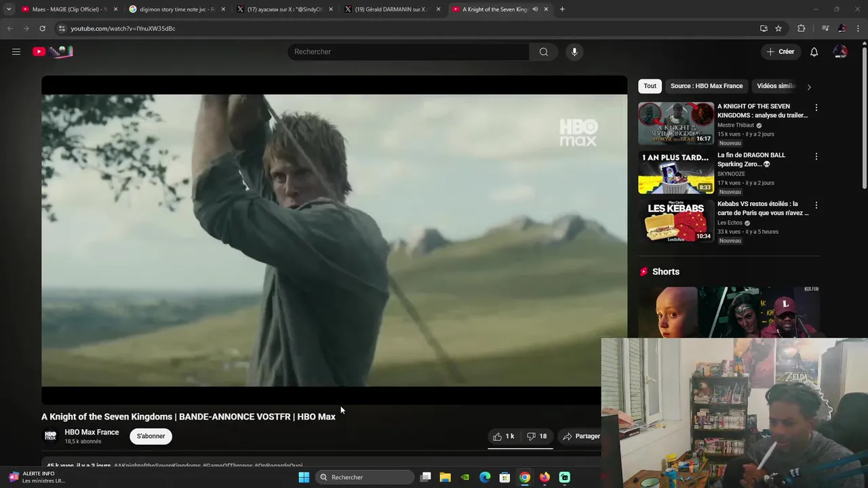Open Microsoft Edge from the taskbar
This screenshot has width=868, height=488.
click(485, 477)
